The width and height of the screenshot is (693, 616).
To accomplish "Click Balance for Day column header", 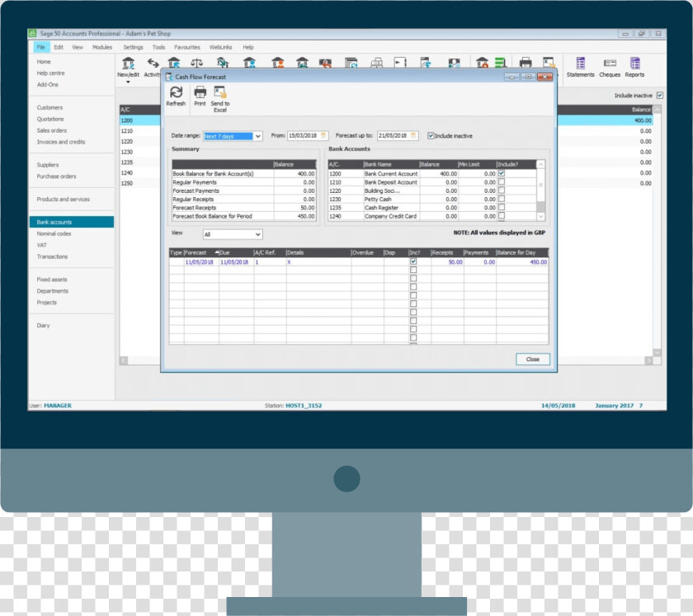I will [522, 252].
